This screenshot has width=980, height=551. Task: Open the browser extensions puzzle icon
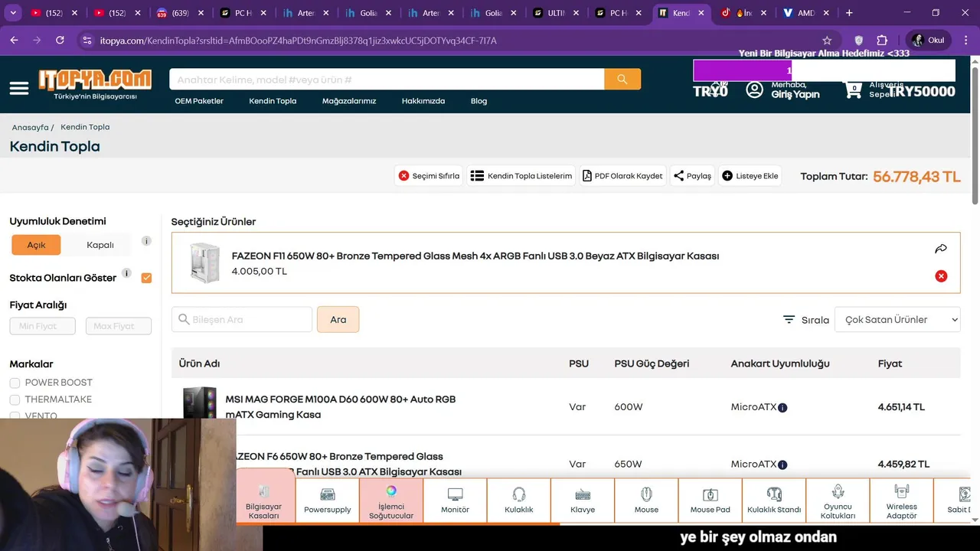(882, 41)
